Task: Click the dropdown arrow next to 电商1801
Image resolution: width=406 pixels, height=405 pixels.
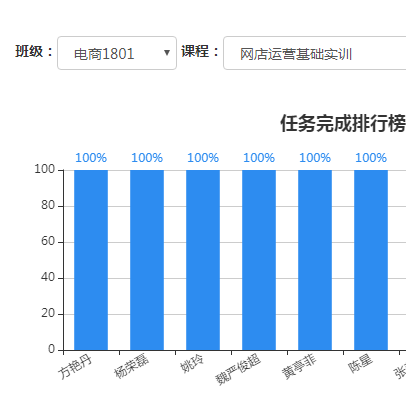Action: point(167,53)
